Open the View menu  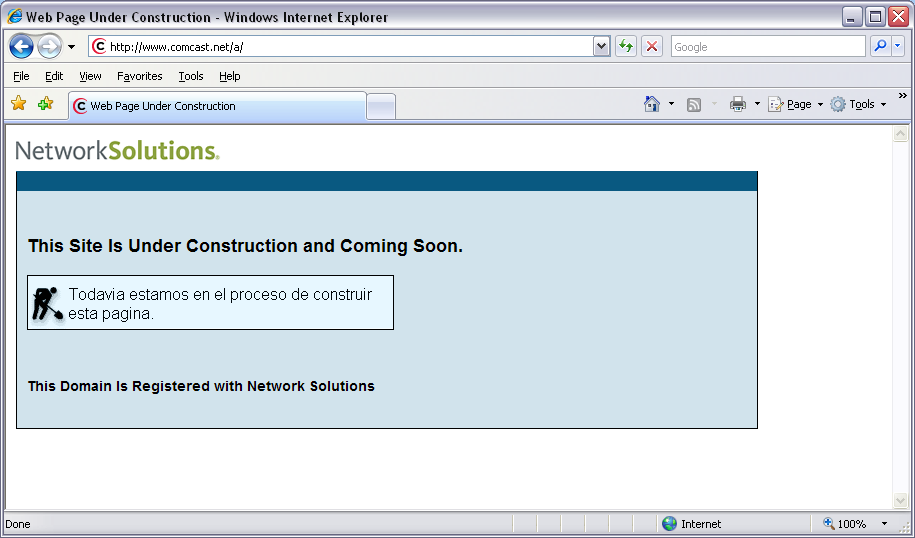pos(90,76)
